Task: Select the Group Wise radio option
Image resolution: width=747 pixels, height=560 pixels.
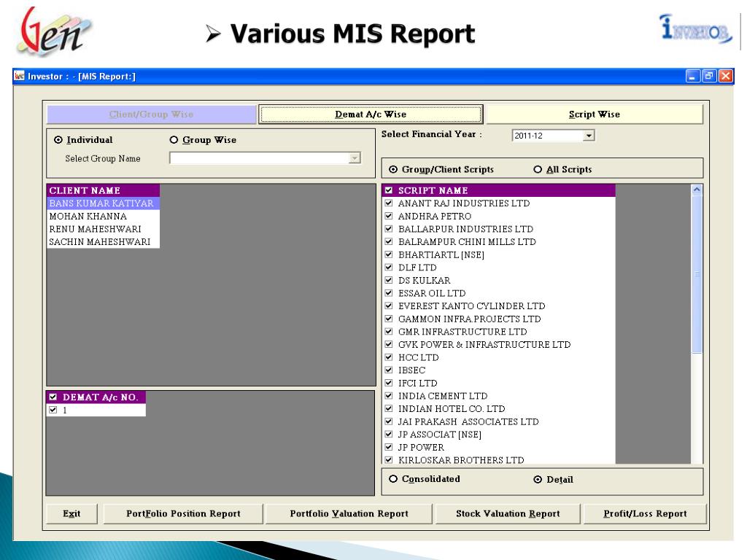Action: click(174, 140)
